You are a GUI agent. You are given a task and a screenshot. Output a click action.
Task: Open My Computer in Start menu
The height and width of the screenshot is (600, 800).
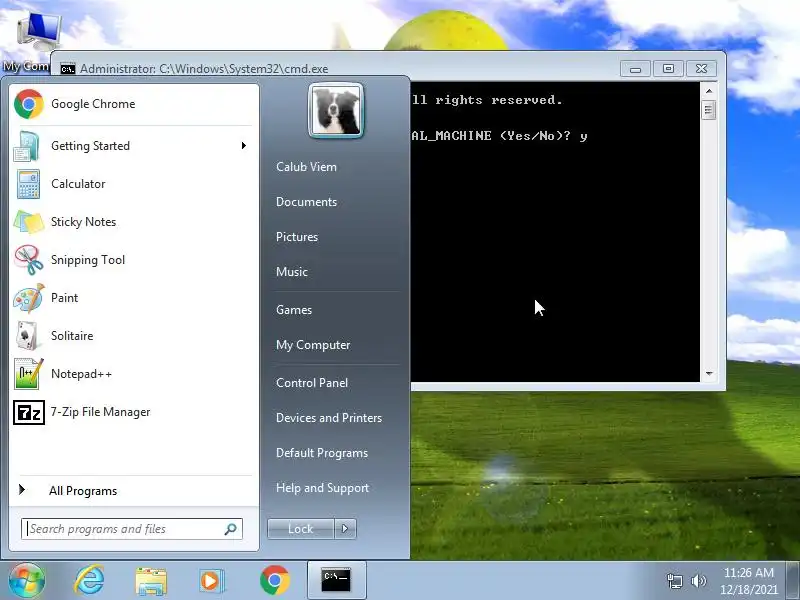pos(313,345)
